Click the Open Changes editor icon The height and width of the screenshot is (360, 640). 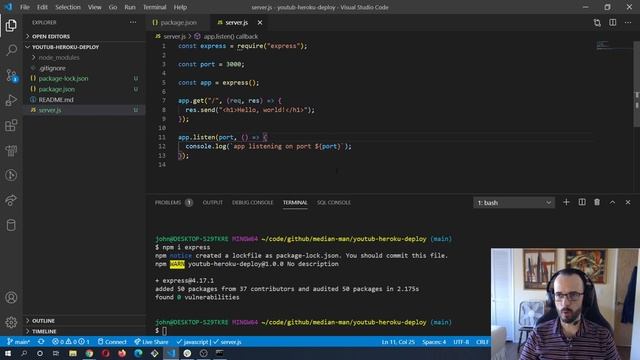597,23
